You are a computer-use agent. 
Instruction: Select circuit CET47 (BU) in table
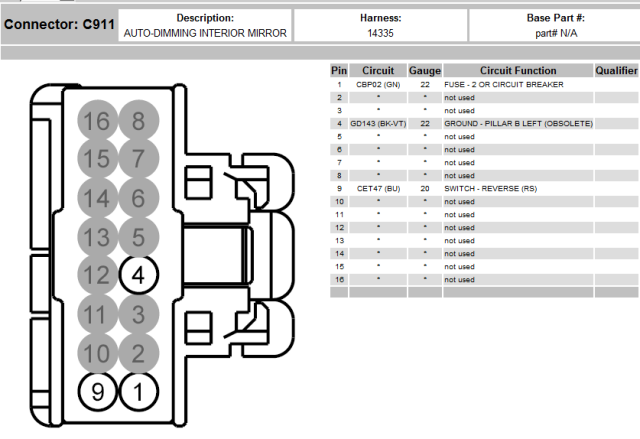coord(378,189)
